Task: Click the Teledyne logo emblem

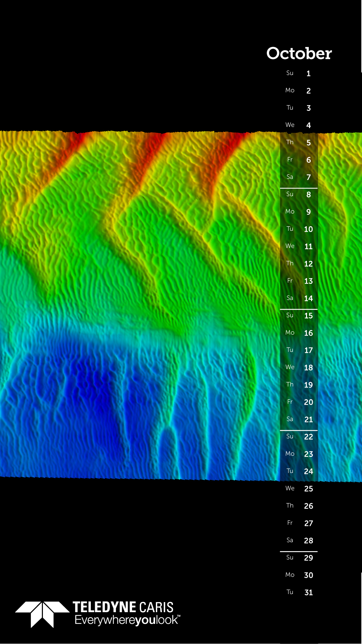Action: [x=42, y=613]
